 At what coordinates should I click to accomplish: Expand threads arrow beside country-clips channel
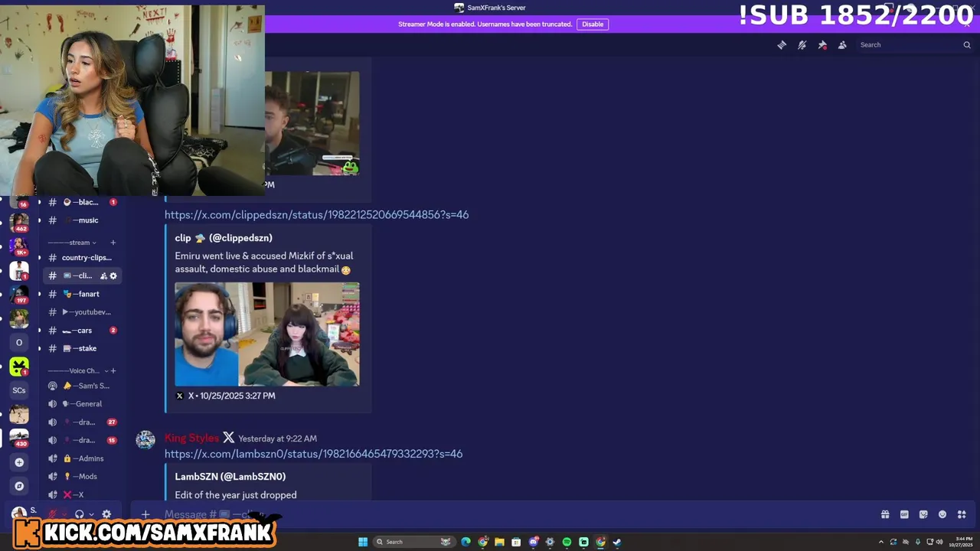tap(39, 258)
